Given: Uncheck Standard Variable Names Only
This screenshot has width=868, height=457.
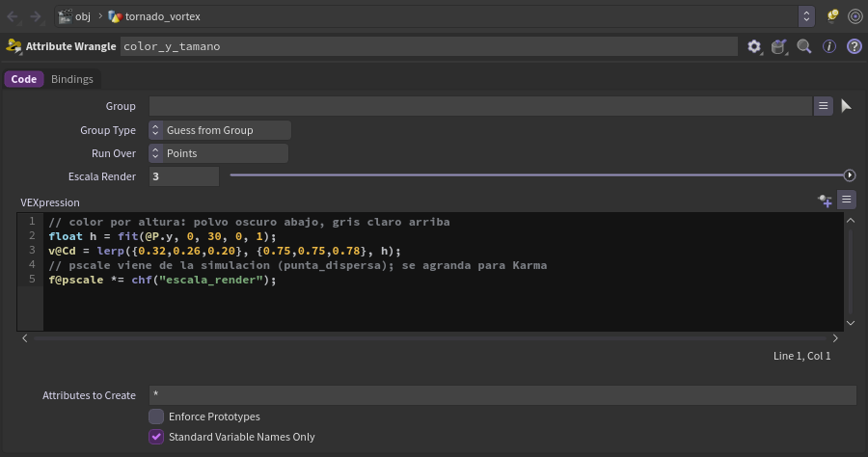Looking at the screenshot, I should click(x=156, y=437).
